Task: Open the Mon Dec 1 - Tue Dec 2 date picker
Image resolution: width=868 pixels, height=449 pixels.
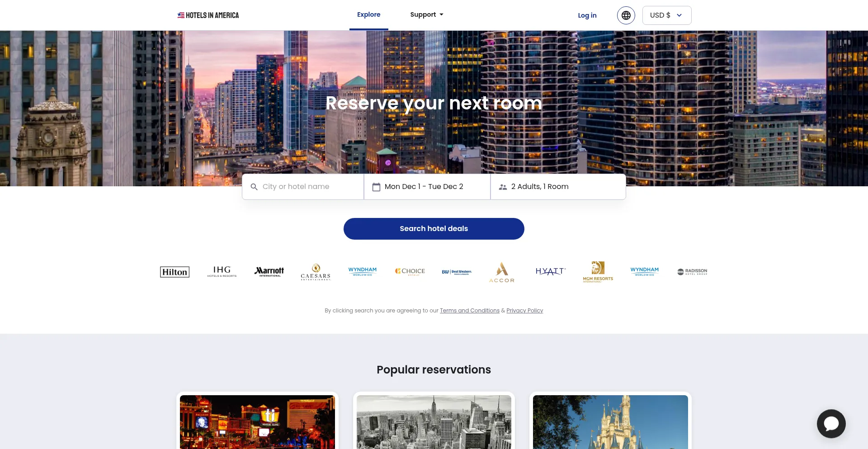Action: [427, 187]
